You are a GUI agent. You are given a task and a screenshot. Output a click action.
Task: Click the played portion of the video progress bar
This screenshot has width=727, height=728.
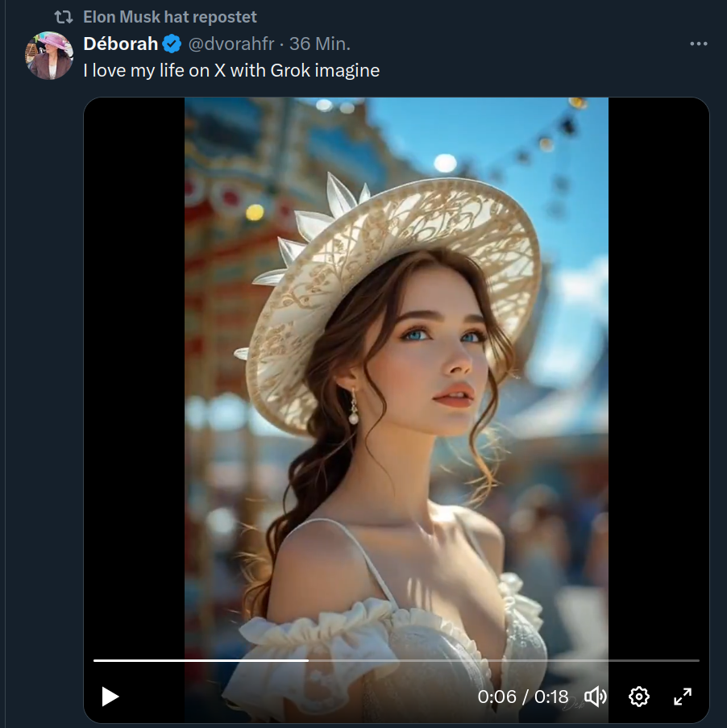pyautogui.click(x=201, y=660)
